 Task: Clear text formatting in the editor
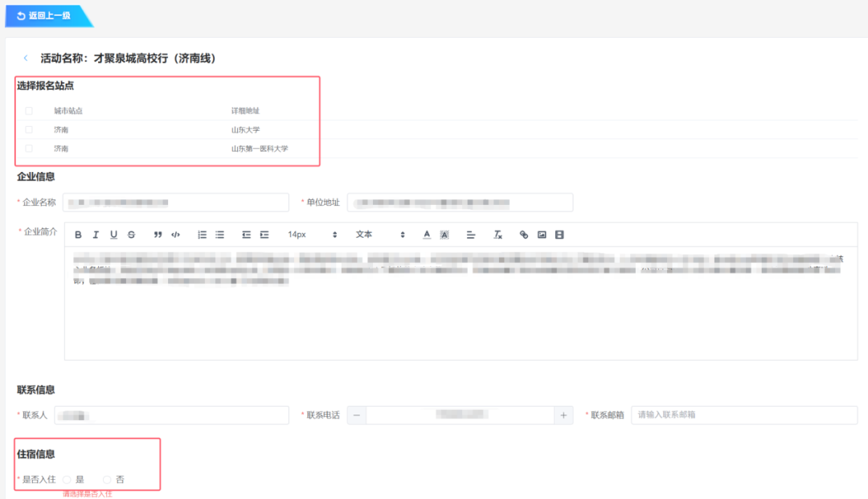click(497, 235)
